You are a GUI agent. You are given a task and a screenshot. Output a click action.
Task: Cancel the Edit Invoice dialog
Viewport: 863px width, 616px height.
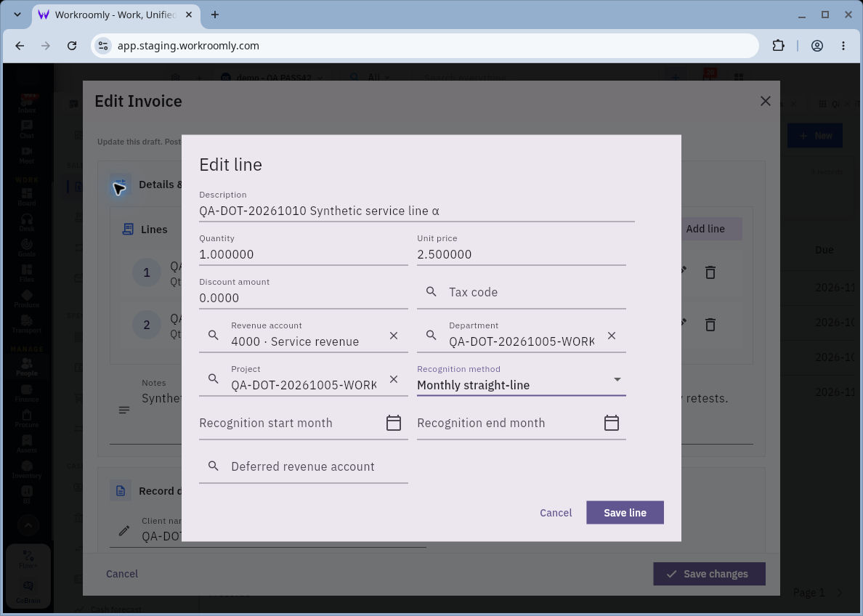click(122, 574)
